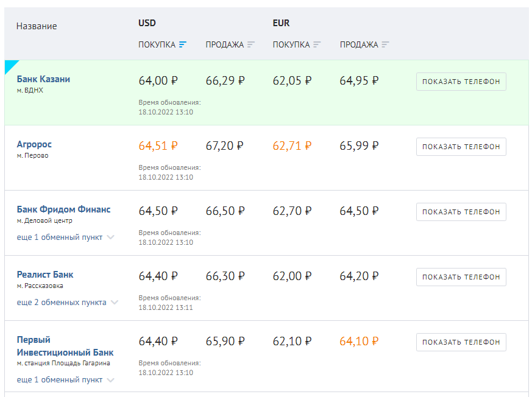Viewport: 532px width, 397px height.
Task: Sort by USD Продажа sort icon
Action: point(250,44)
